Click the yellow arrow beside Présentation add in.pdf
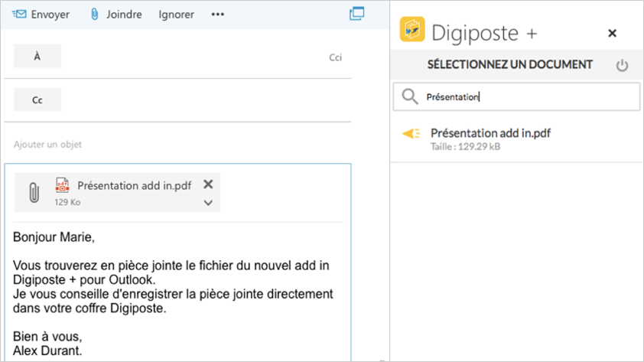 (x=411, y=133)
